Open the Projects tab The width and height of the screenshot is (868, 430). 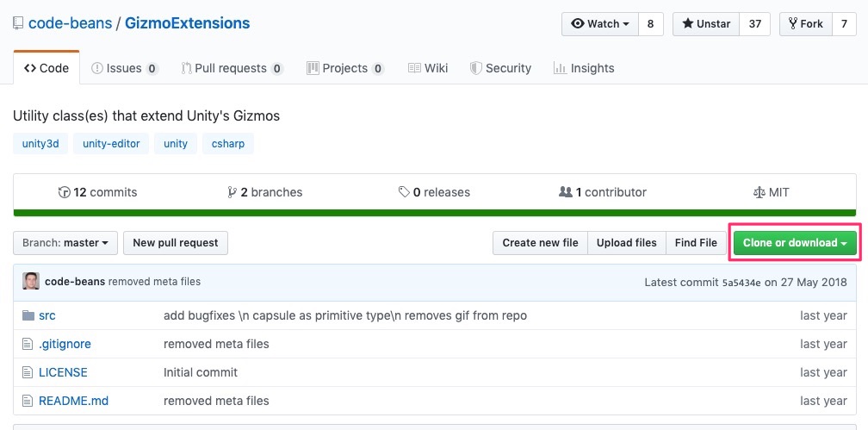point(345,68)
